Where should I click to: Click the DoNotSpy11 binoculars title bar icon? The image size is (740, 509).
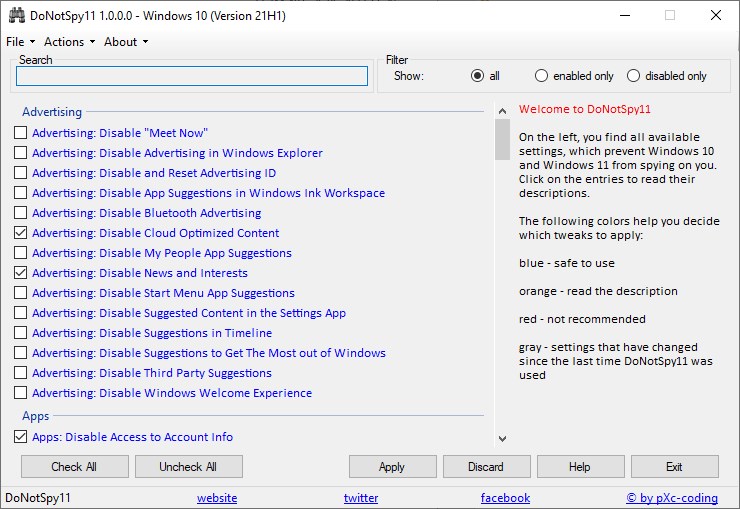point(16,15)
